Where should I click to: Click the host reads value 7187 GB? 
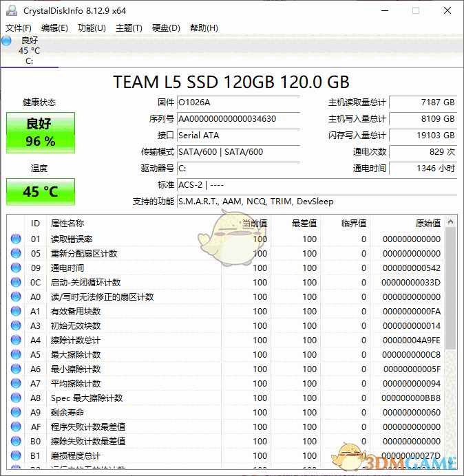(423, 102)
